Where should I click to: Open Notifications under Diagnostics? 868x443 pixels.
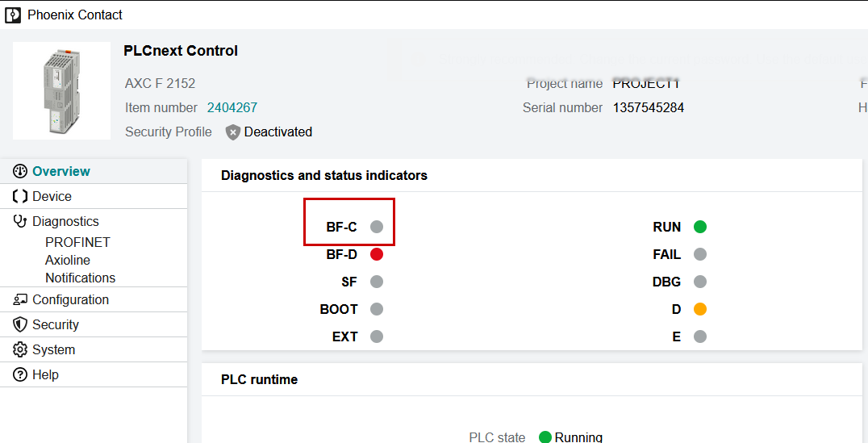tap(80, 278)
